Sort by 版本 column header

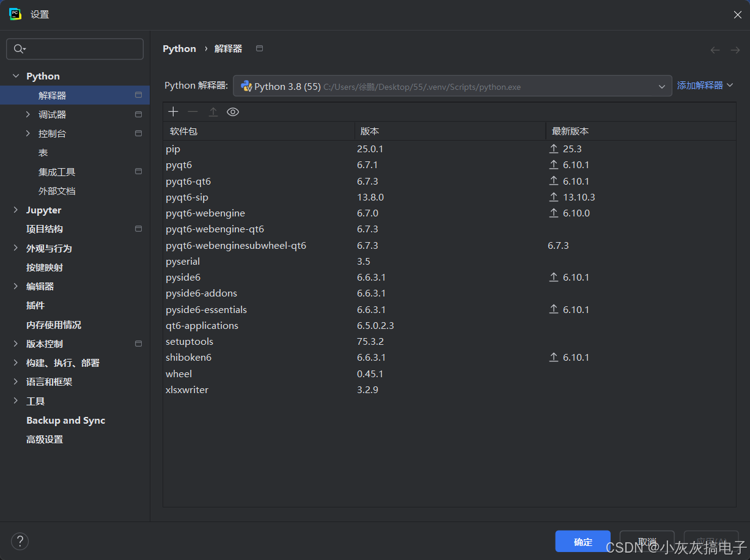pyautogui.click(x=450, y=131)
